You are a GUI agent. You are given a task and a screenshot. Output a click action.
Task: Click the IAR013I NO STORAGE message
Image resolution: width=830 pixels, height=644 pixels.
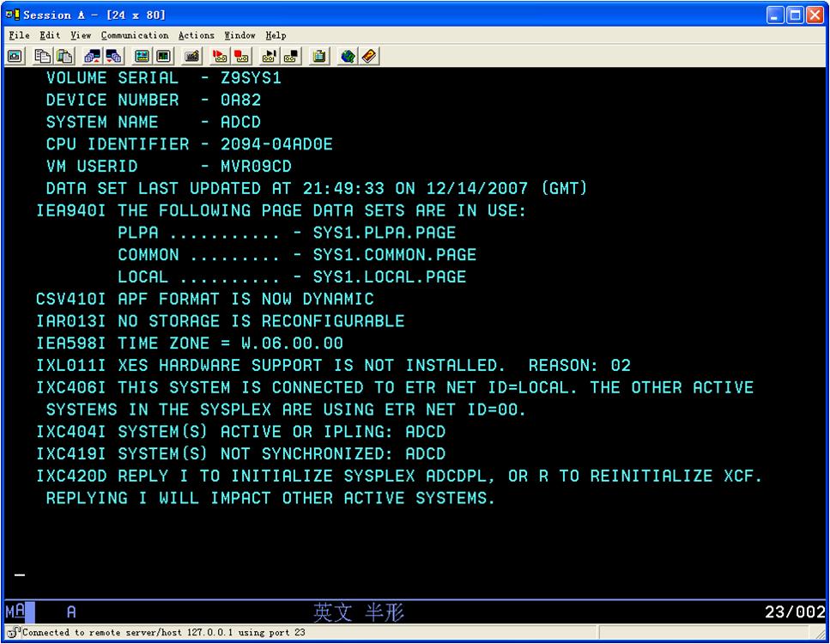(x=221, y=321)
